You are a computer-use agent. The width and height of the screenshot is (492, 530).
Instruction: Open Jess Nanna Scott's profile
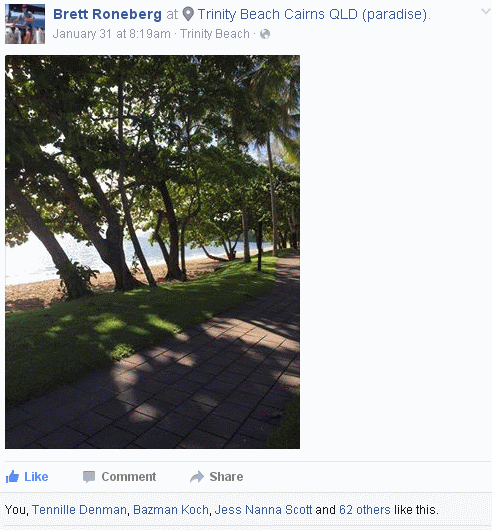(x=263, y=510)
